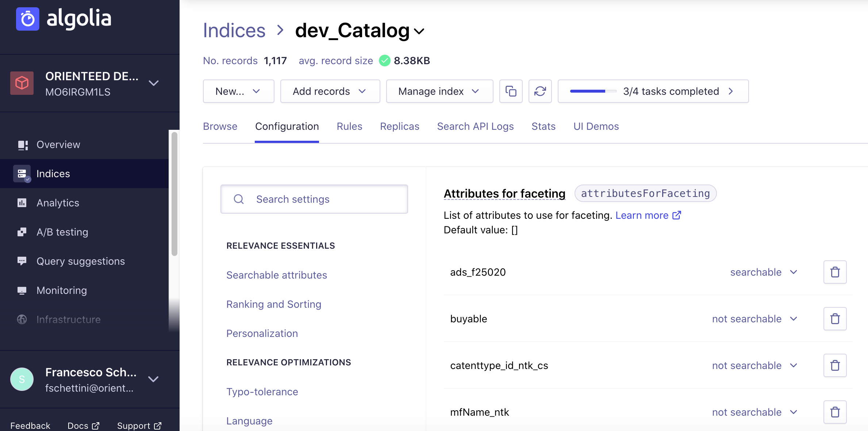868x431 pixels.
Task: Click the Algolia logo icon
Action: 28,19
